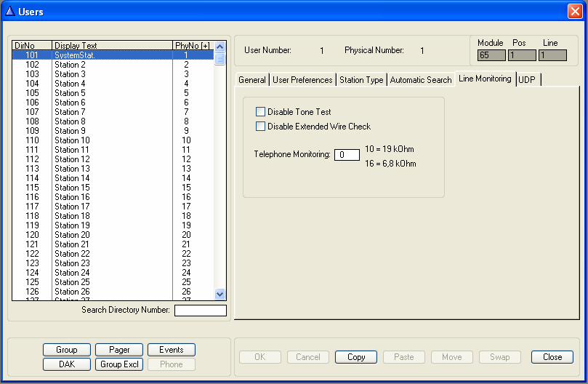Switch to the General tab

tap(252, 80)
